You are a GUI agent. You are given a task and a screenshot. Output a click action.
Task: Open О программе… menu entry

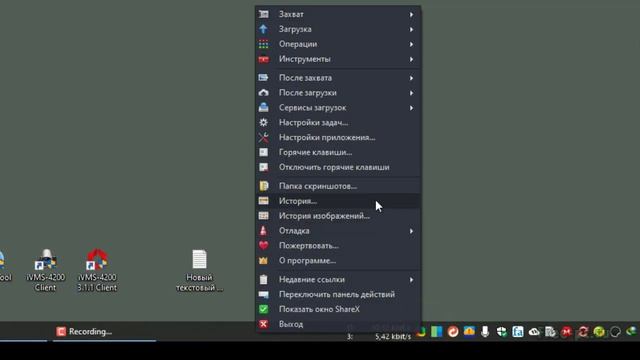[338, 260]
